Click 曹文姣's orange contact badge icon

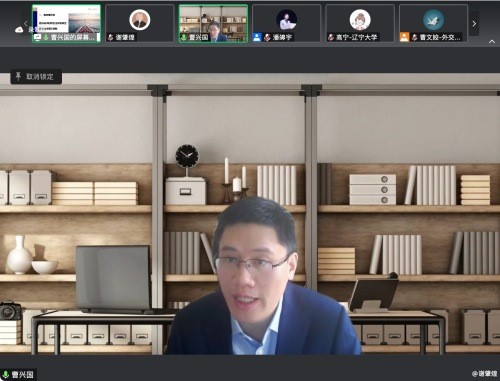click(x=404, y=37)
